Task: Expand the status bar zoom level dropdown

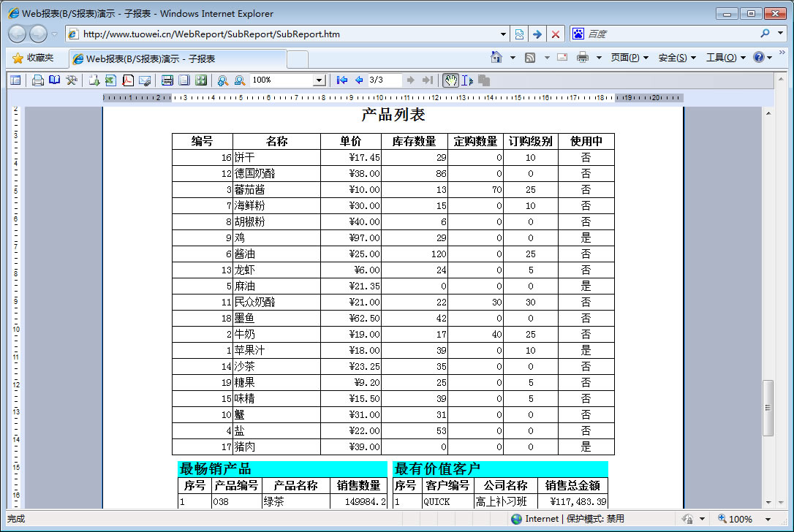Action: 761,519
